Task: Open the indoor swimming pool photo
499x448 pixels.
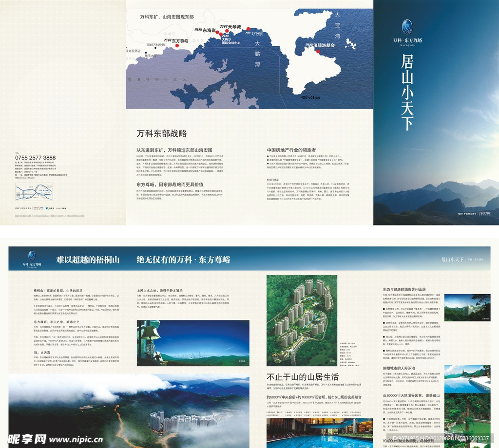Action: [320, 433]
